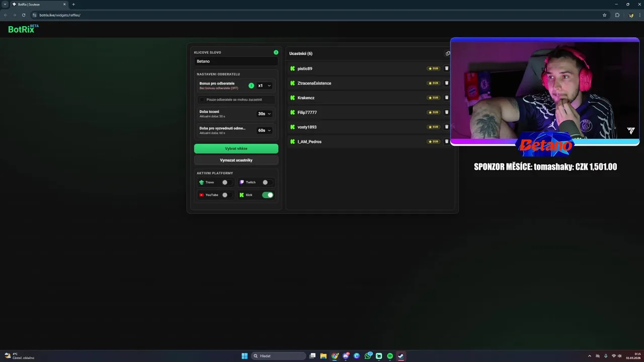Bookmark this page with the star icon

pyautogui.click(x=604, y=15)
